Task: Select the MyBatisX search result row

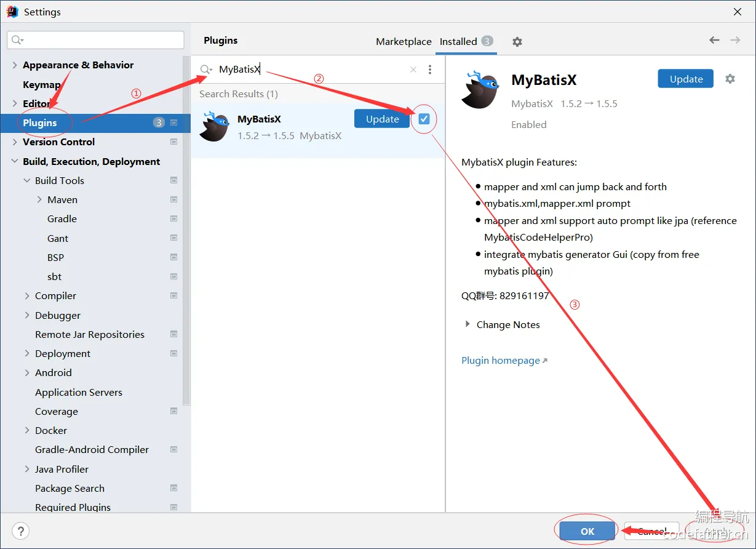Action: pyautogui.click(x=317, y=130)
